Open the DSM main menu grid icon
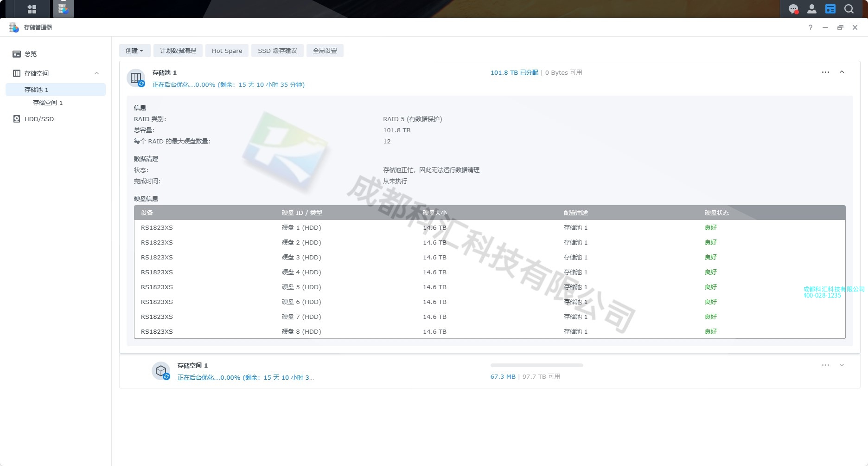Screen dimensions: 868x466 coord(32,9)
